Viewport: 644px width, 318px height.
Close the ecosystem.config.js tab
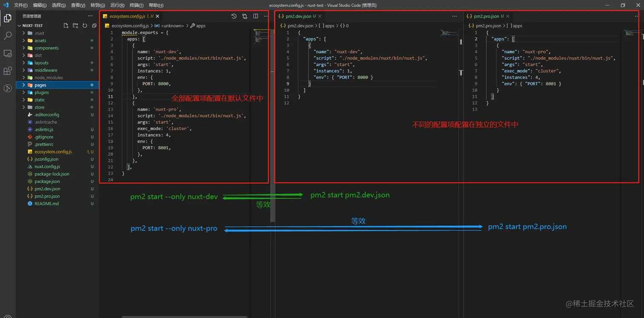(x=158, y=16)
